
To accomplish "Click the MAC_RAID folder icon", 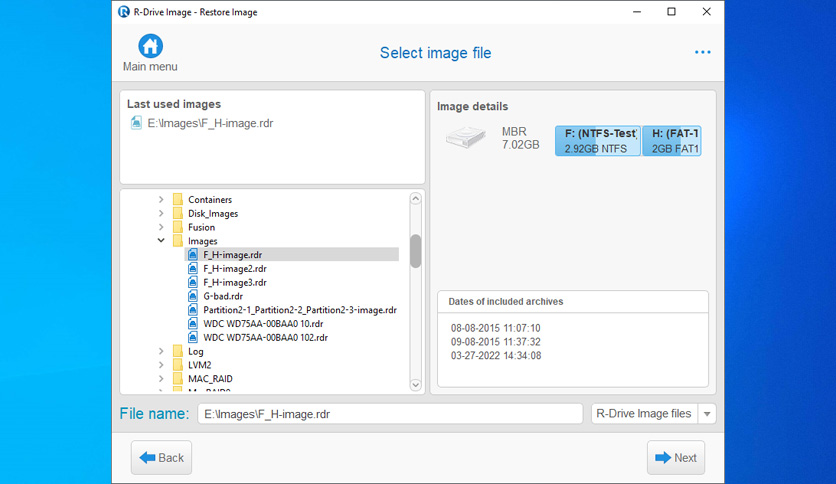I will tap(178, 379).
